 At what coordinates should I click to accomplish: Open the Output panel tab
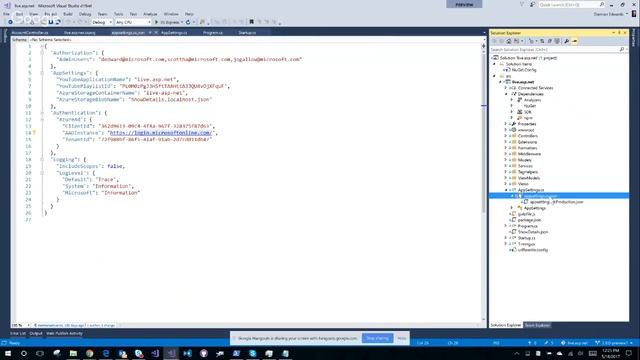click(x=36, y=333)
